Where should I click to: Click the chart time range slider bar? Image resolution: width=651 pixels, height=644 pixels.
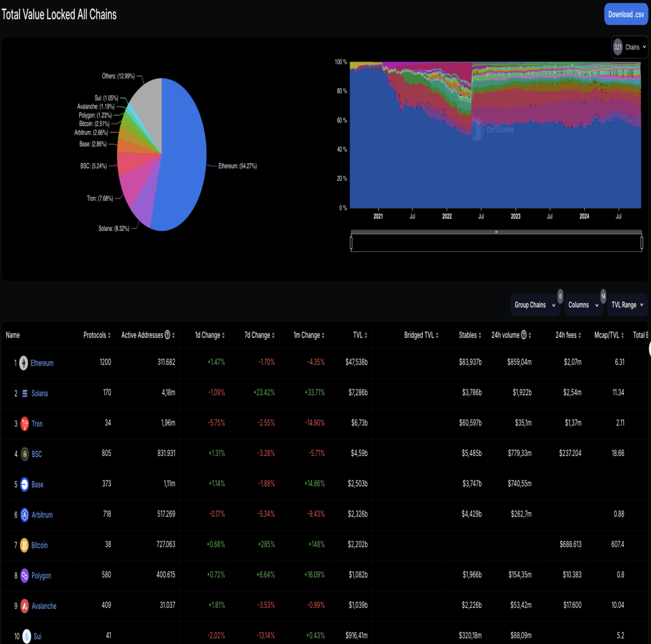[x=496, y=231]
